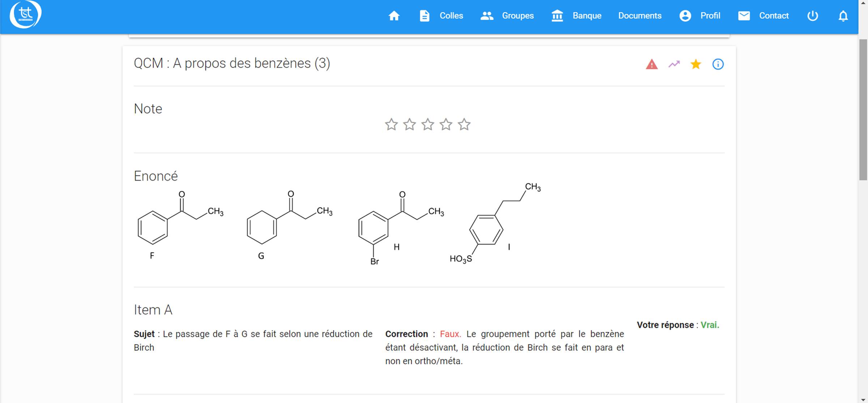The width and height of the screenshot is (868, 403).
Task: Rate the QCM three stars
Action: pyautogui.click(x=428, y=124)
